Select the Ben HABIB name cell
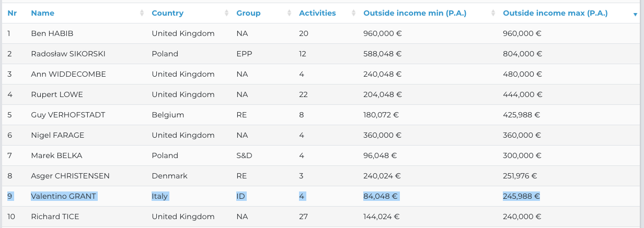 (52, 33)
